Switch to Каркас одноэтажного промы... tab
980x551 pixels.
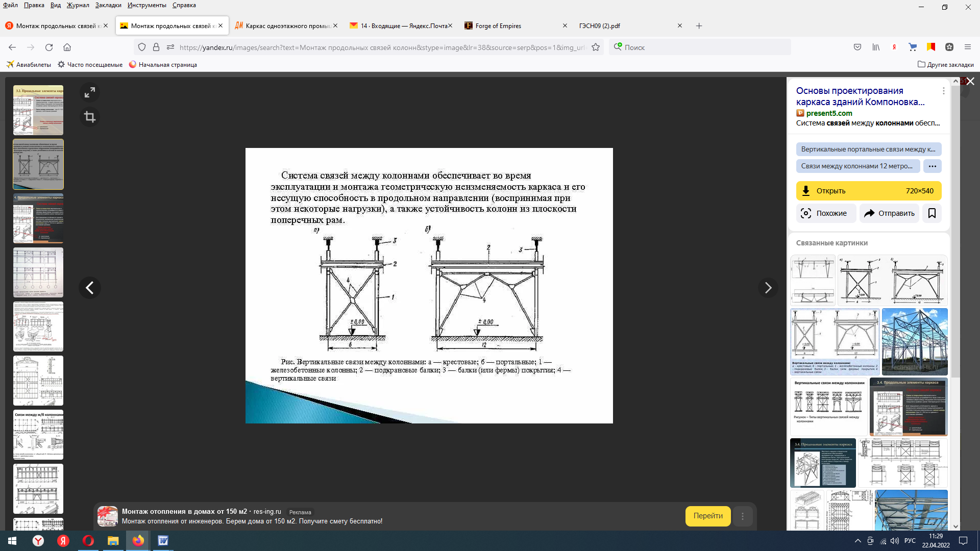(286, 26)
